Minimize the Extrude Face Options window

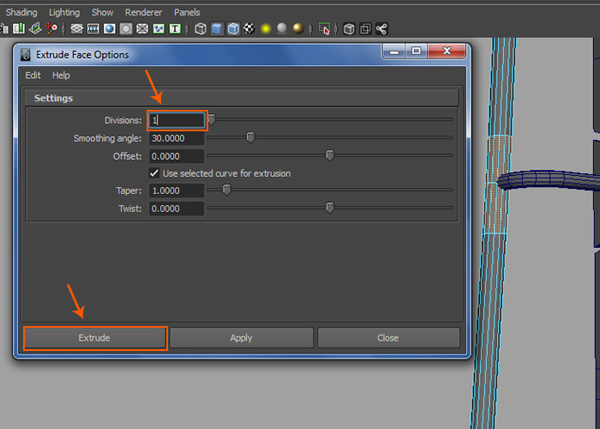tap(394, 51)
